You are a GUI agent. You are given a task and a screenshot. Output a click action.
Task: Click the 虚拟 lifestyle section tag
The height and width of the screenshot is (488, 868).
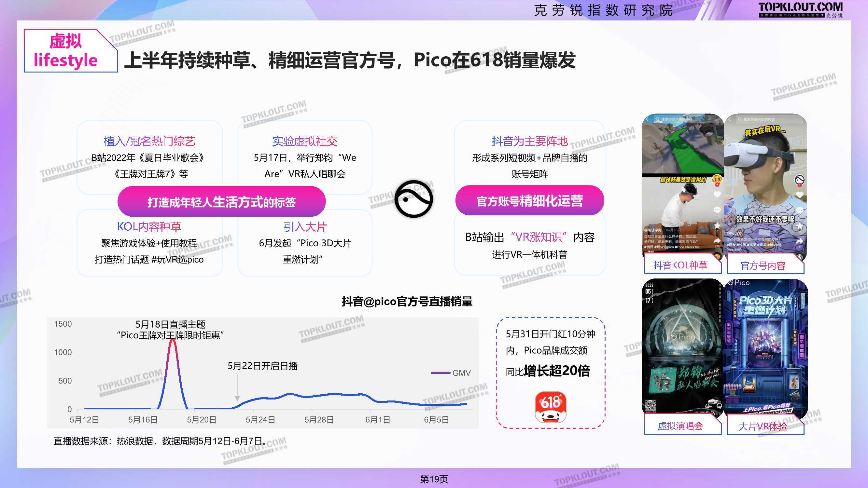(70, 51)
